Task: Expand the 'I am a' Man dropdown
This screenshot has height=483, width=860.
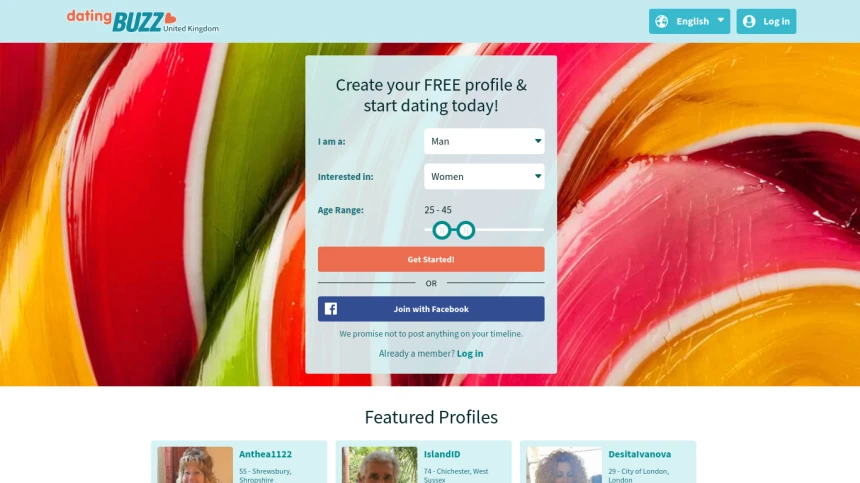Action: tap(484, 141)
